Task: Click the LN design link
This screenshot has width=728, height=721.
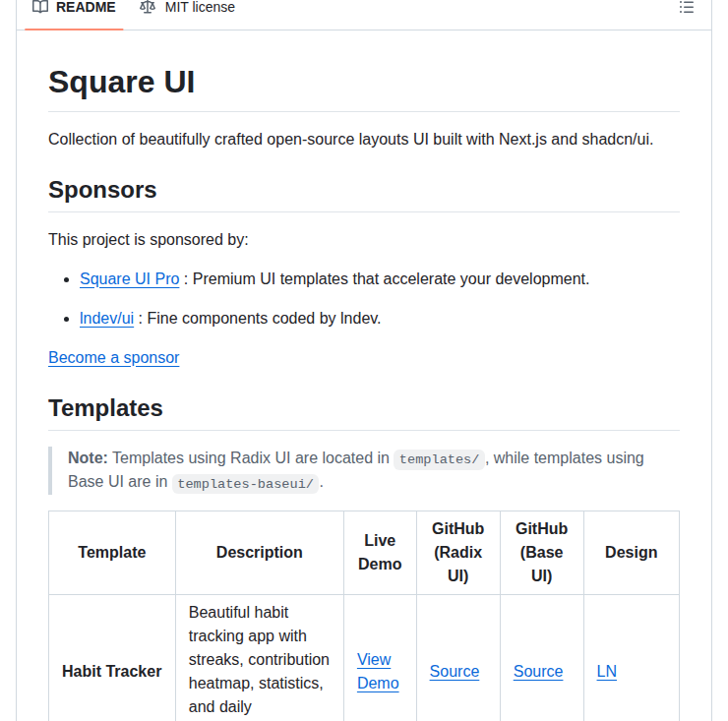Action: tap(607, 671)
